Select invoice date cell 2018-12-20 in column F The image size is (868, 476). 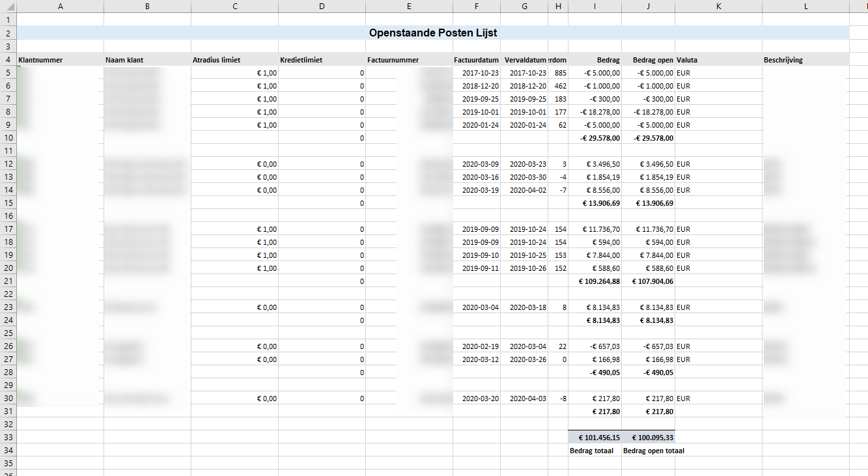[x=477, y=85]
